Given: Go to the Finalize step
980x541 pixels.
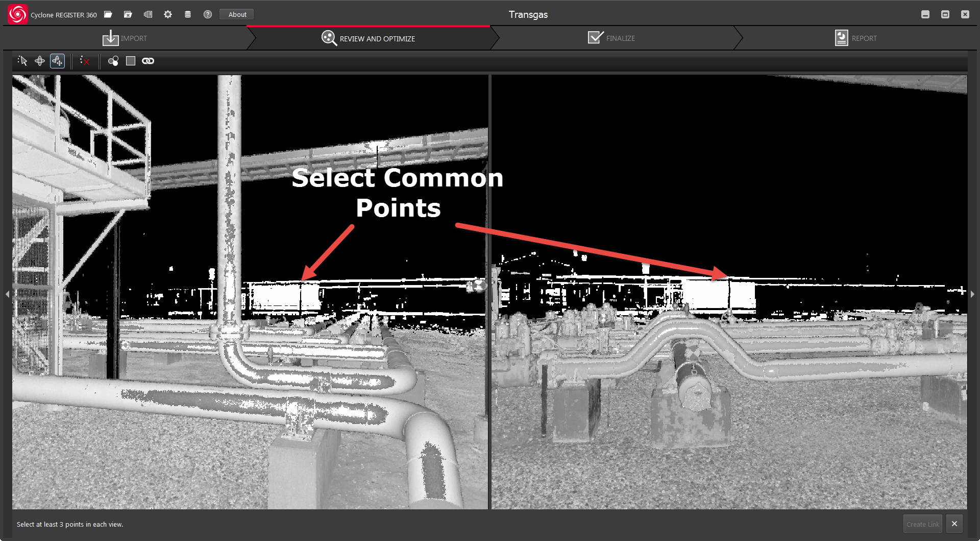Looking at the screenshot, I should [x=611, y=38].
